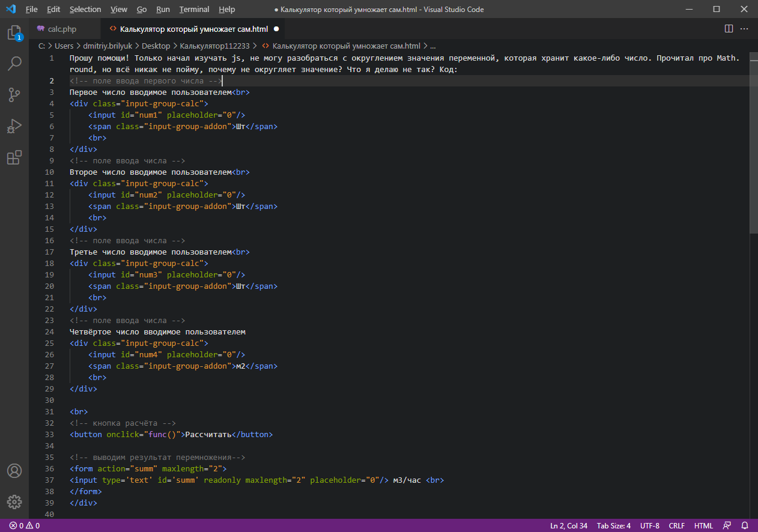Click the Калькулятор112233 breadcrumb folder
The image size is (758, 532).
pos(214,46)
